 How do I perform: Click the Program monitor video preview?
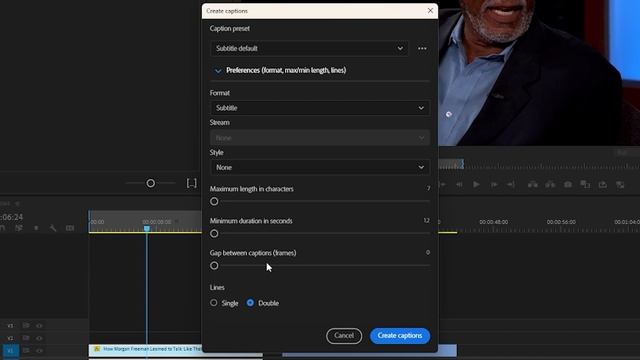tap(539, 73)
